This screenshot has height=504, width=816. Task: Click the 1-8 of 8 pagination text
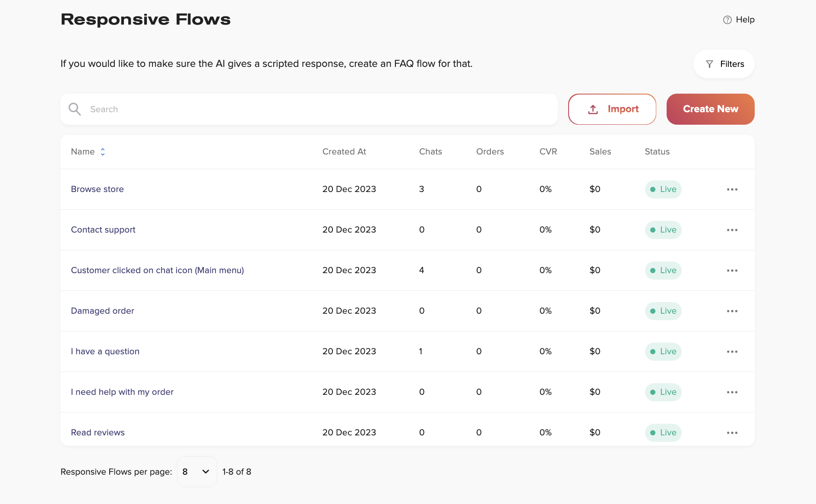pos(237,472)
